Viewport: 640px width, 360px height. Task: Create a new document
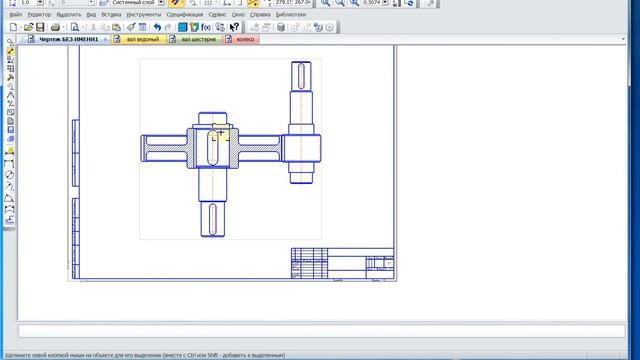tap(13, 27)
